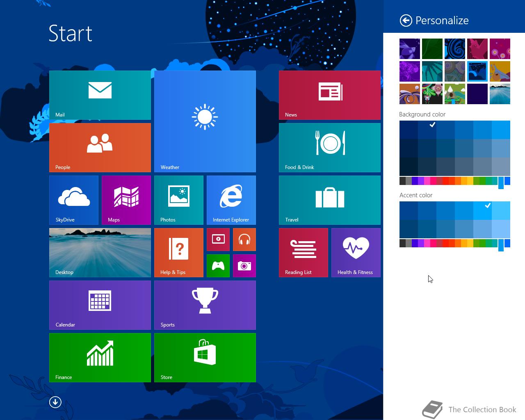The height and width of the screenshot is (420, 525).
Task: Choose the solid dark purple background
Action: [477, 94]
